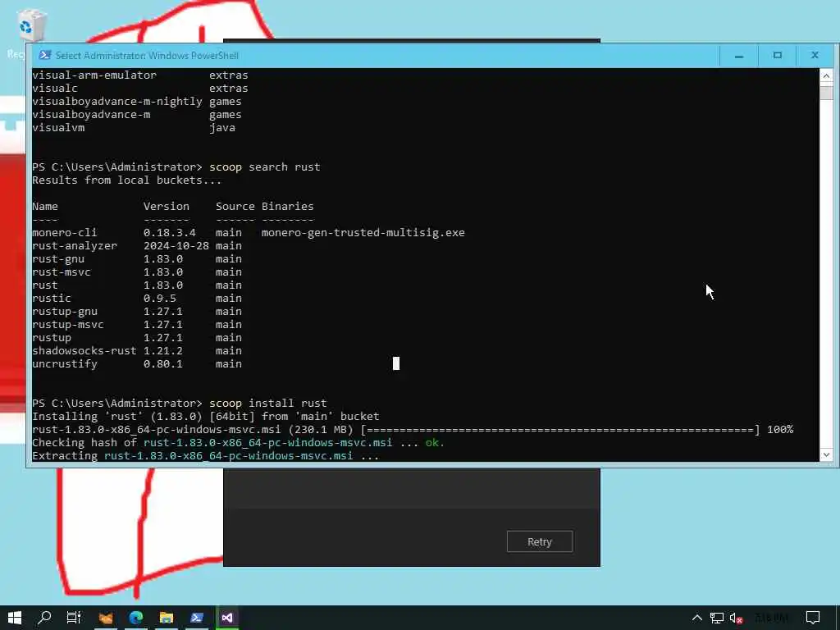The height and width of the screenshot is (630, 840).
Task: Open network status tray icon
Action: (x=717, y=619)
